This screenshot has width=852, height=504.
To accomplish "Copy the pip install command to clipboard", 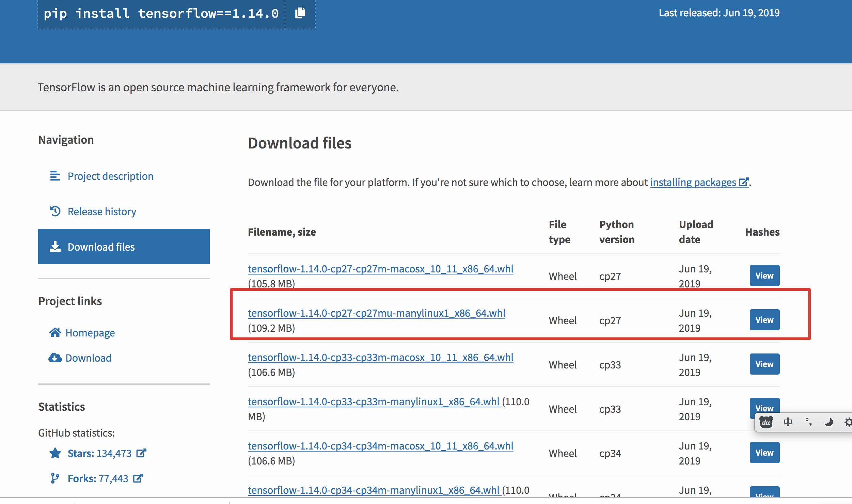I will 300,13.
